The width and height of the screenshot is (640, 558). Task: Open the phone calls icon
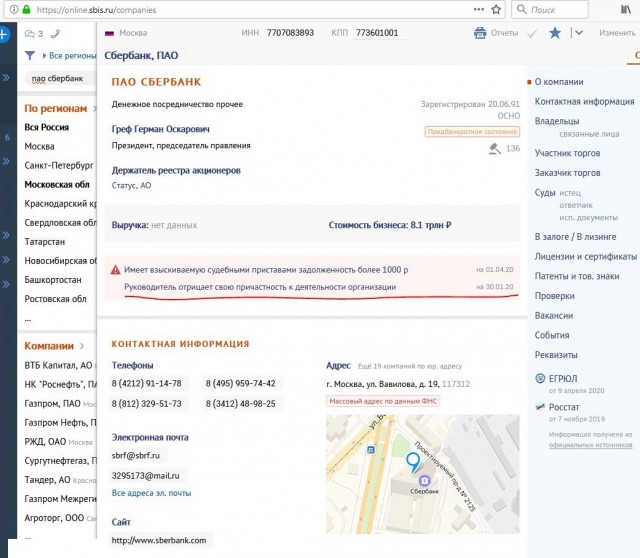55,34
